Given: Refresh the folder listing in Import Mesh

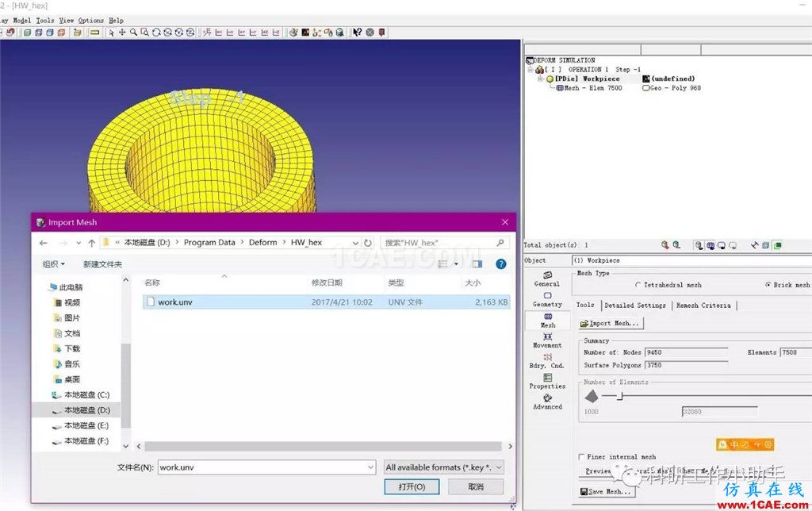Looking at the screenshot, I should tap(368, 243).
